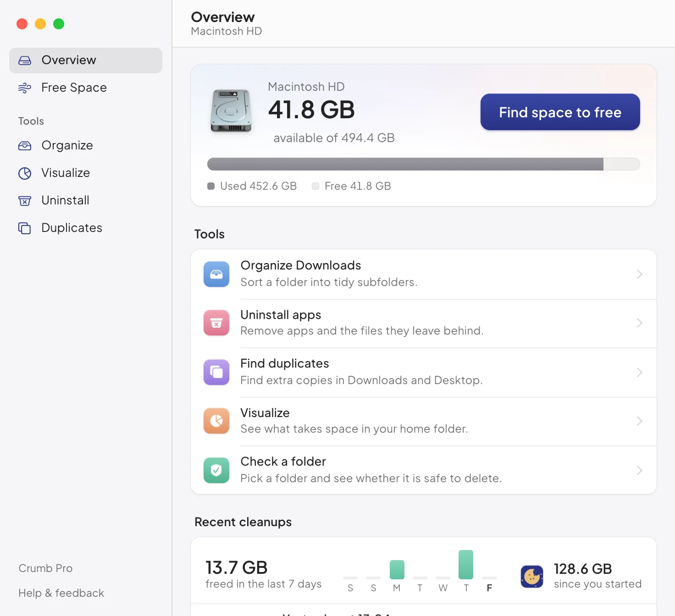Open Duplicates in the sidebar
The image size is (675, 616).
tap(86, 228)
